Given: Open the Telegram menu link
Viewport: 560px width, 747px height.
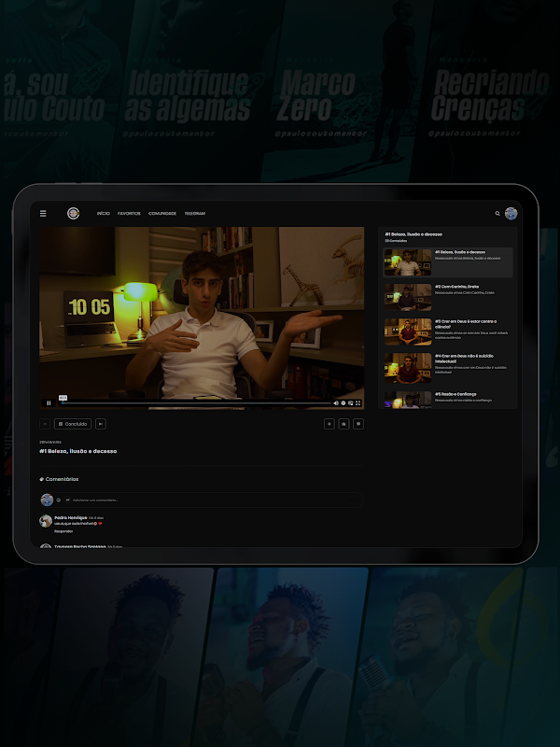Looking at the screenshot, I should point(195,214).
